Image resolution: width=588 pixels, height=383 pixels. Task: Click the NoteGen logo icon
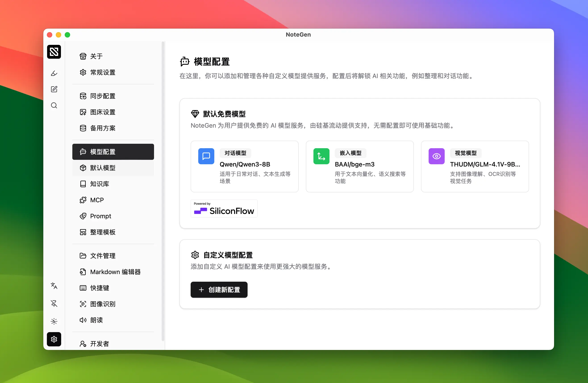54,52
